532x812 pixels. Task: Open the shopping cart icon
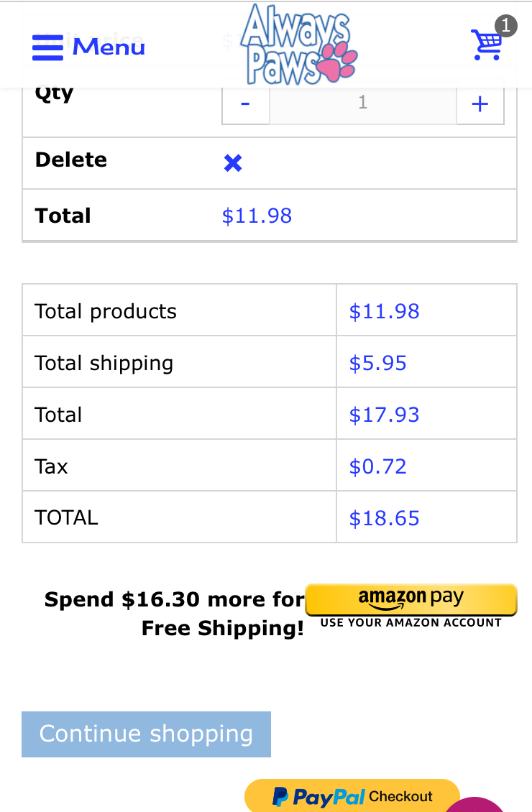coord(485,45)
